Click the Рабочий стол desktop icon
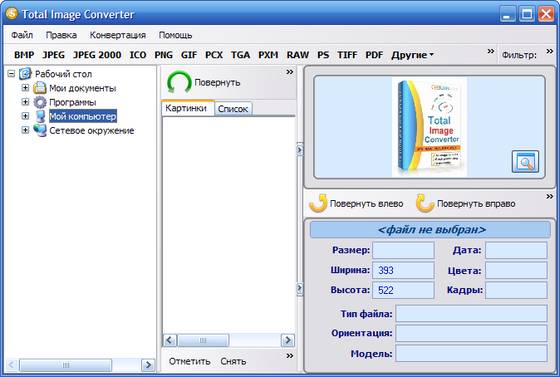 point(25,74)
